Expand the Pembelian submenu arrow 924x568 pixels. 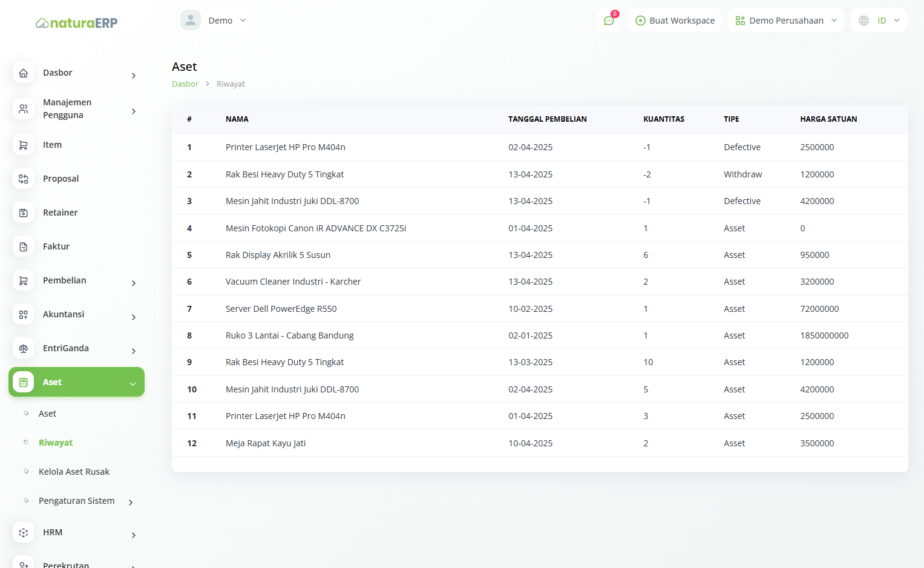134,283
